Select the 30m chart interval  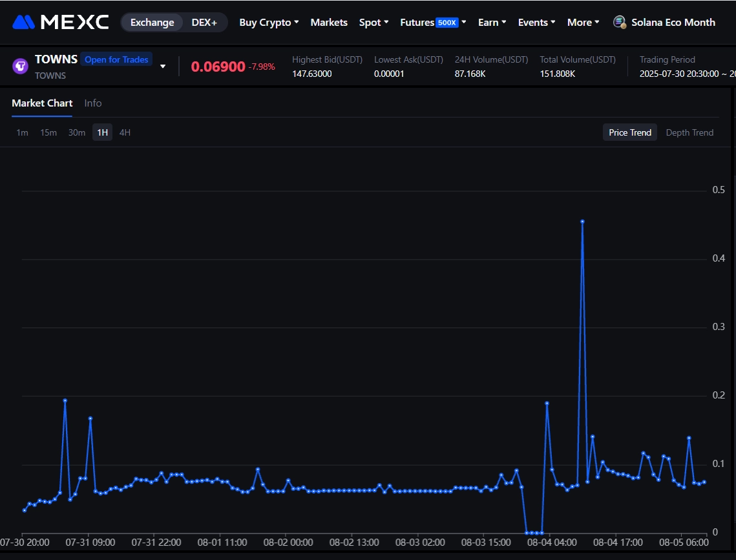click(76, 132)
